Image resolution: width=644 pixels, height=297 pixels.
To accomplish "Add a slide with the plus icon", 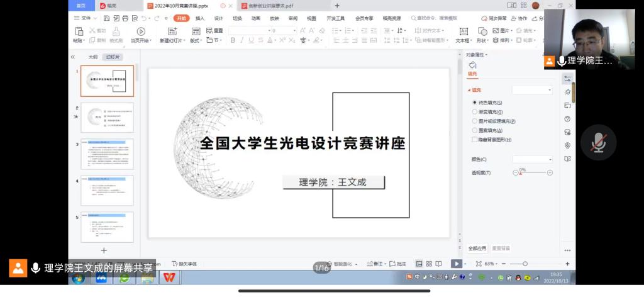I will (104, 250).
